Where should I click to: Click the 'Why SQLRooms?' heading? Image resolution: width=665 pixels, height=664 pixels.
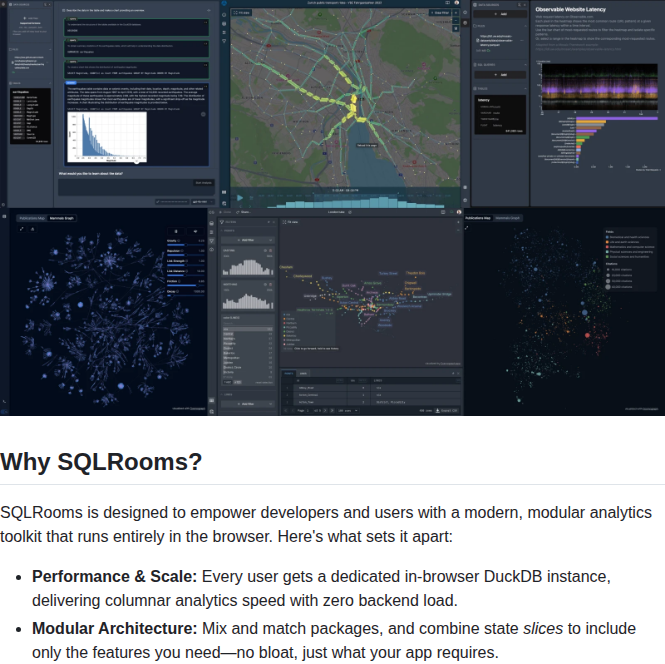click(x=101, y=461)
